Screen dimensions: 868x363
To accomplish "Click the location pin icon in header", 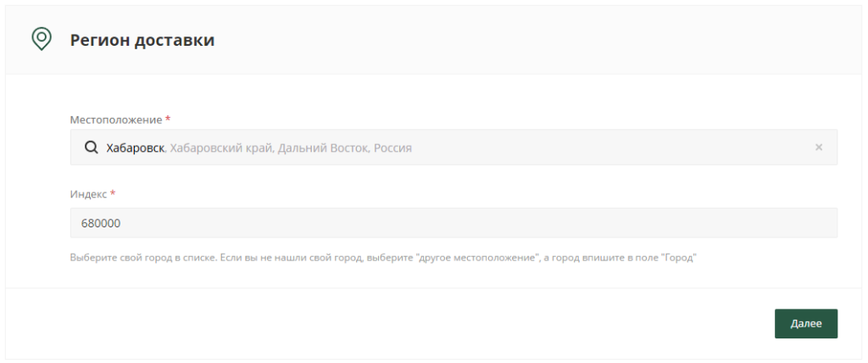I will click(x=41, y=39).
